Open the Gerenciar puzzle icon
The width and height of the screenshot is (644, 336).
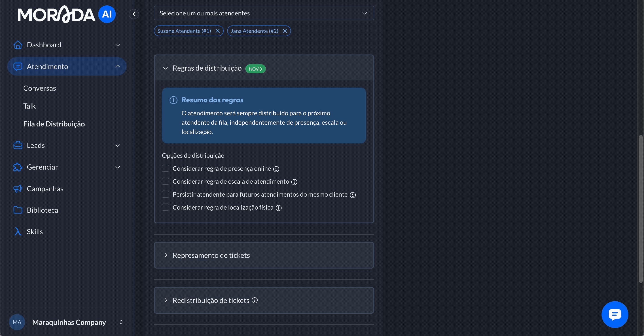coord(17,167)
